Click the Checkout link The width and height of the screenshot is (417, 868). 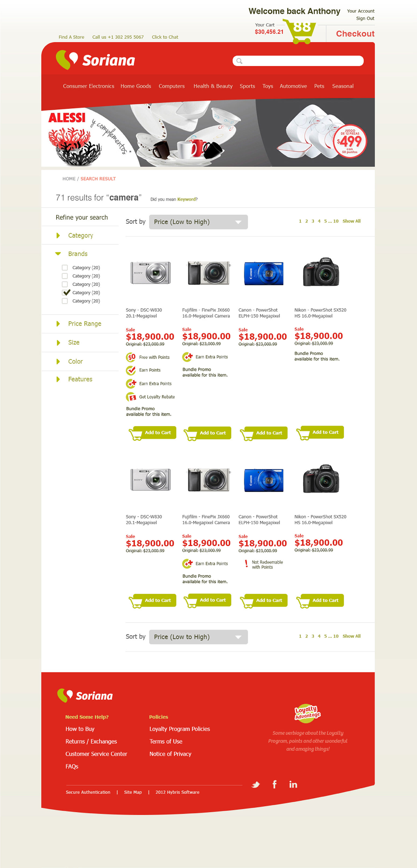pyautogui.click(x=355, y=34)
